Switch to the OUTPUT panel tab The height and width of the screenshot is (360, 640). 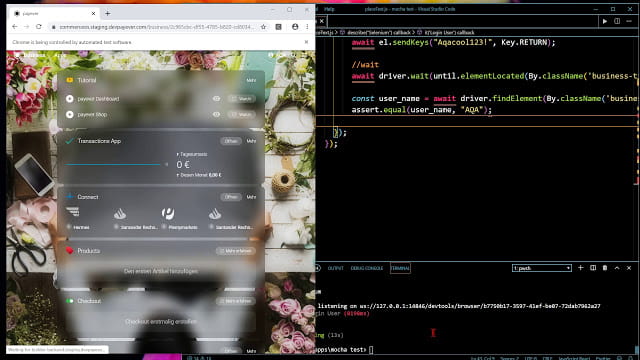click(336, 268)
